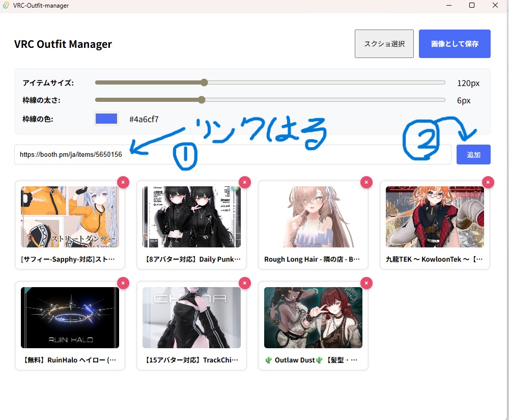This screenshot has height=420, width=509.
Task: Delete the Rough Long Hair card
Action: click(x=366, y=182)
